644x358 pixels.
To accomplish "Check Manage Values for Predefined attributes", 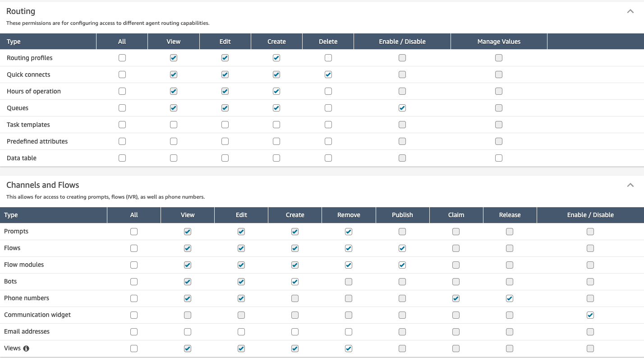I will click(x=499, y=141).
